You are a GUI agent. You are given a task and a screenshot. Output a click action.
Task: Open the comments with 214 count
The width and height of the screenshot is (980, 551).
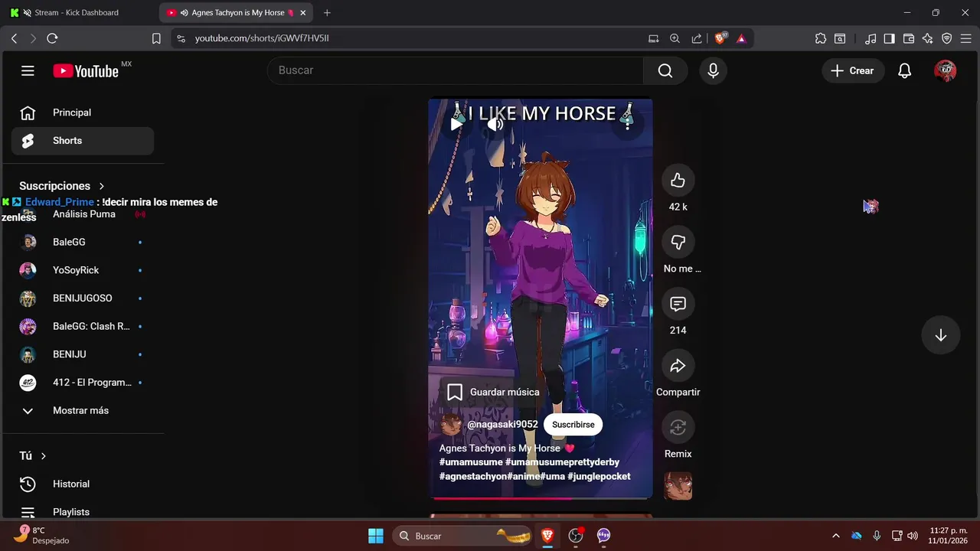[x=678, y=304]
